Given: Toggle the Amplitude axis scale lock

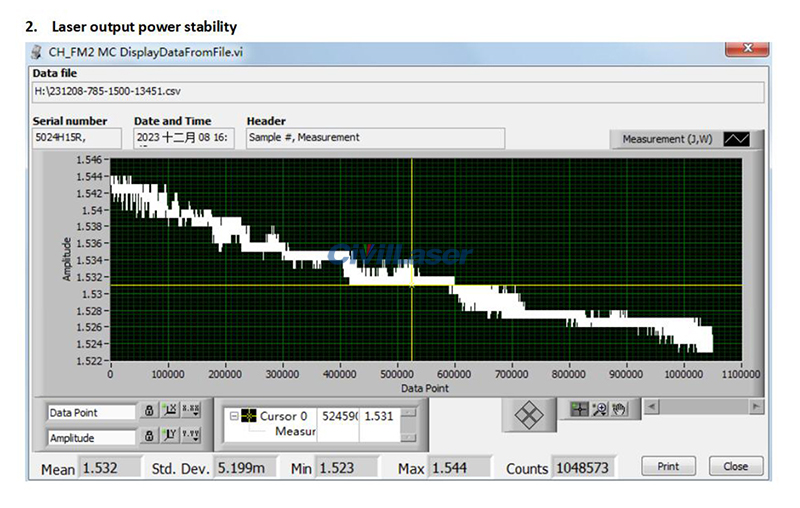Looking at the screenshot, I should [x=148, y=436].
